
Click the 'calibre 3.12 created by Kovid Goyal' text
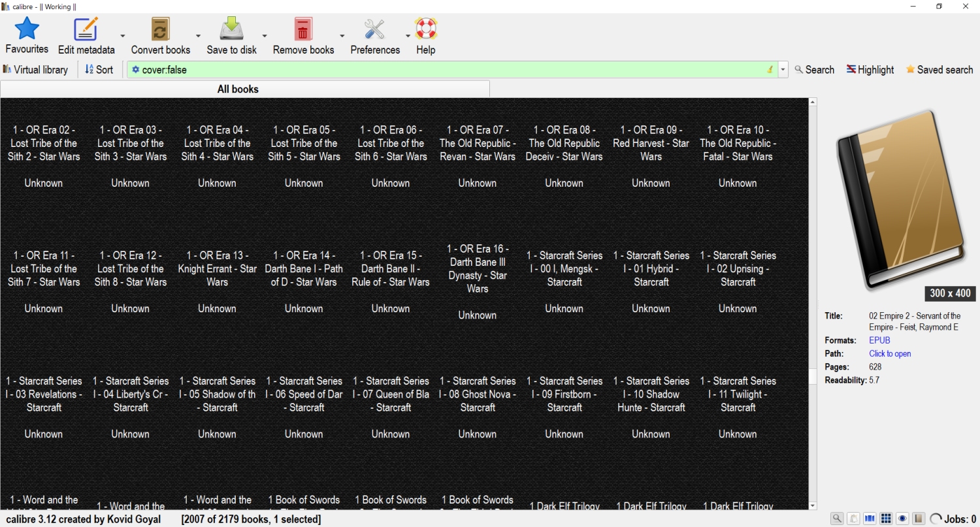point(83,519)
